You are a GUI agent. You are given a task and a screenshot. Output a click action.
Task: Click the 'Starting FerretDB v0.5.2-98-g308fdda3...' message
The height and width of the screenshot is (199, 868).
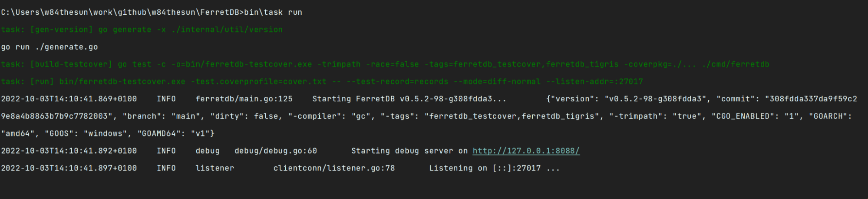pos(409,99)
